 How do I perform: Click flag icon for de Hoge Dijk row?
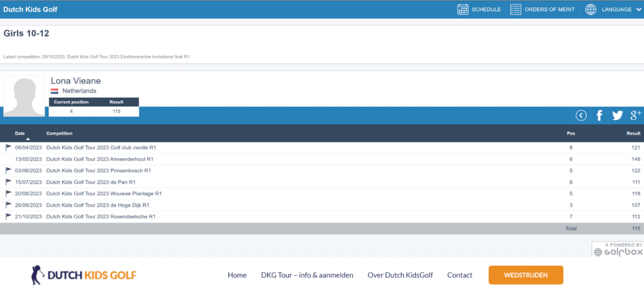(x=9, y=205)
